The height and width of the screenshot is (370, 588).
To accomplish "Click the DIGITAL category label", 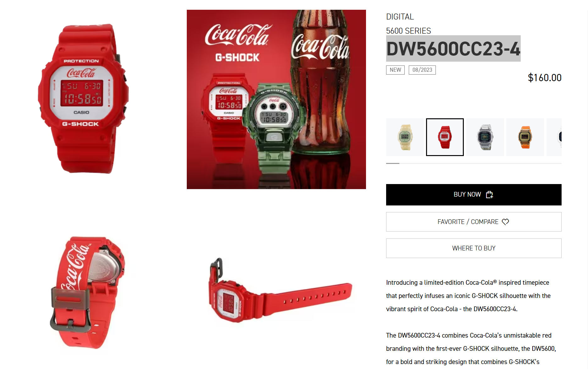I will tap(400, 17).
